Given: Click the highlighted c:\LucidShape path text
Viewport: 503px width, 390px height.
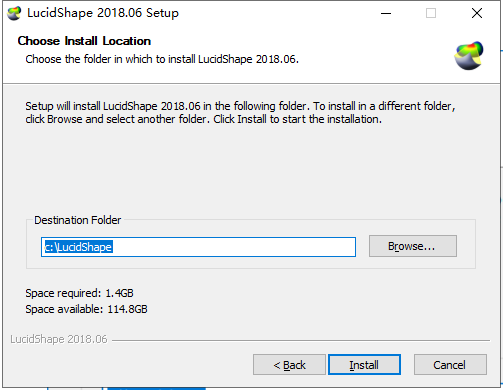Looking at the screenshot, I should [79, 247].
